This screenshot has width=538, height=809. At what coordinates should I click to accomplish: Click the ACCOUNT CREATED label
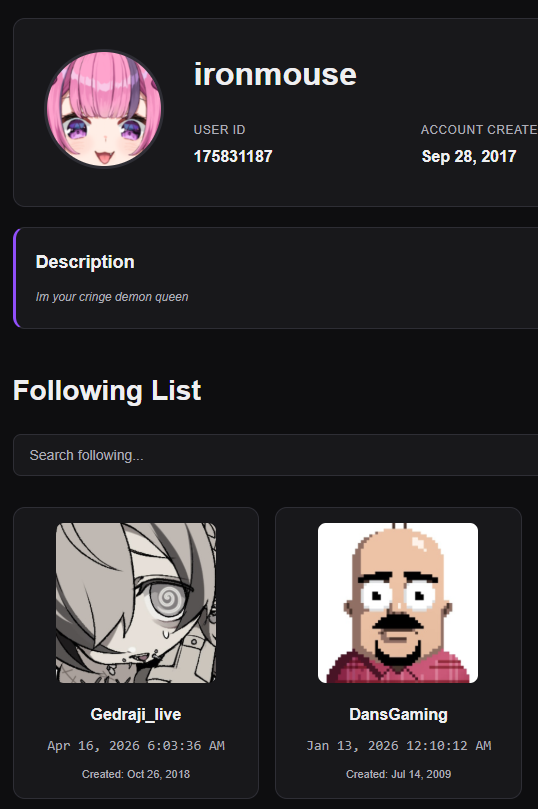pyautogui.click(x=479, y=130)
